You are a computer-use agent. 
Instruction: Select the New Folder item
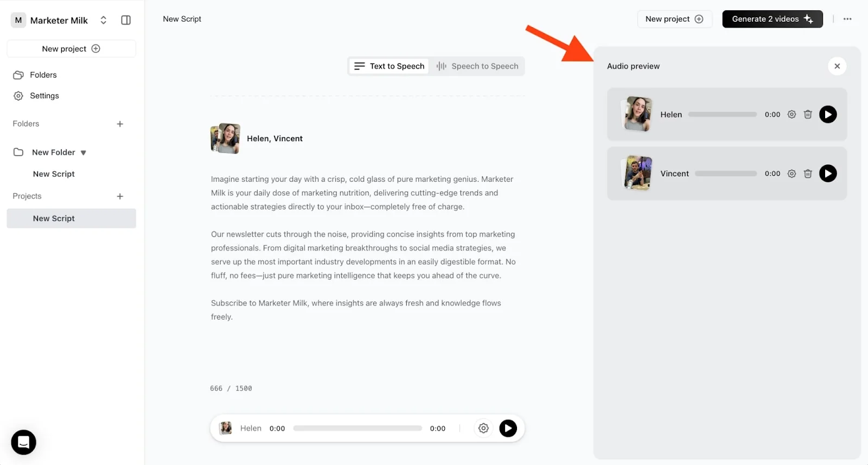click(53, 152)
